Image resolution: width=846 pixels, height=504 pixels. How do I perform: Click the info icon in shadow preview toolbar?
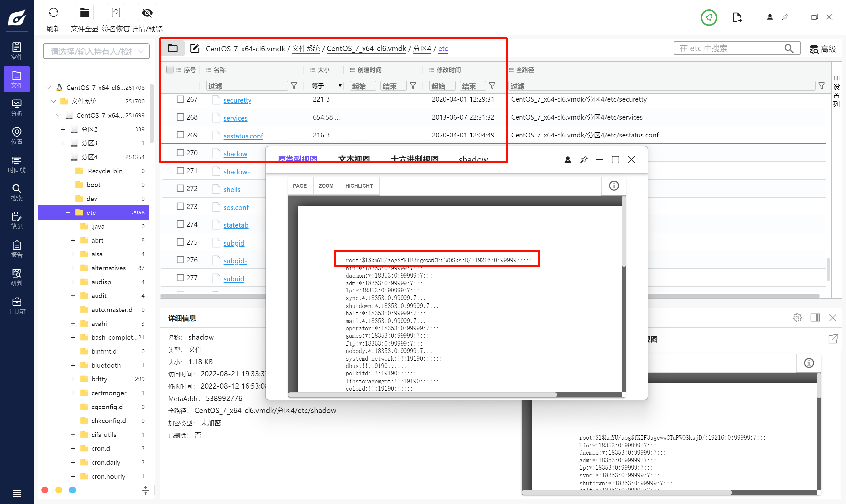(614, 186)
